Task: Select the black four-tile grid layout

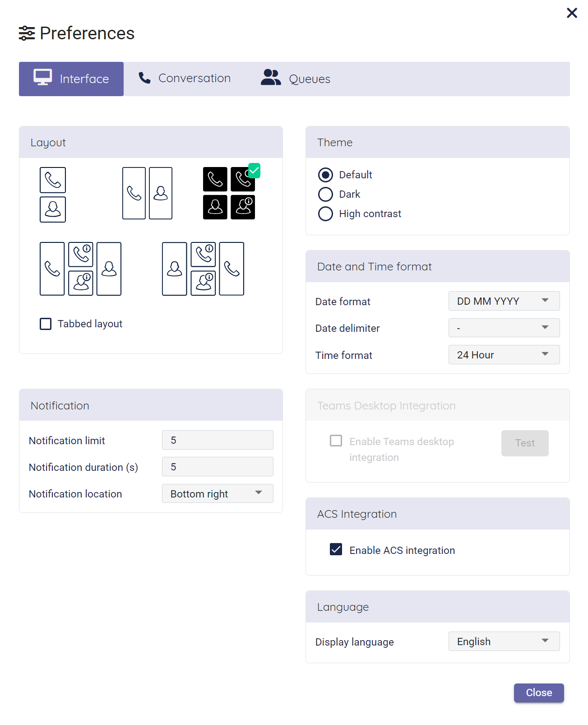Action: click(229, 193)
